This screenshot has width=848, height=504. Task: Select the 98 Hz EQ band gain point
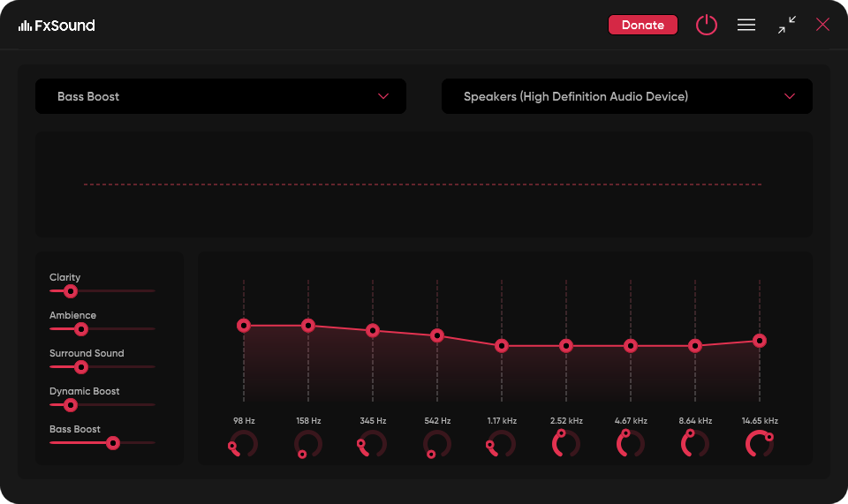244,326
